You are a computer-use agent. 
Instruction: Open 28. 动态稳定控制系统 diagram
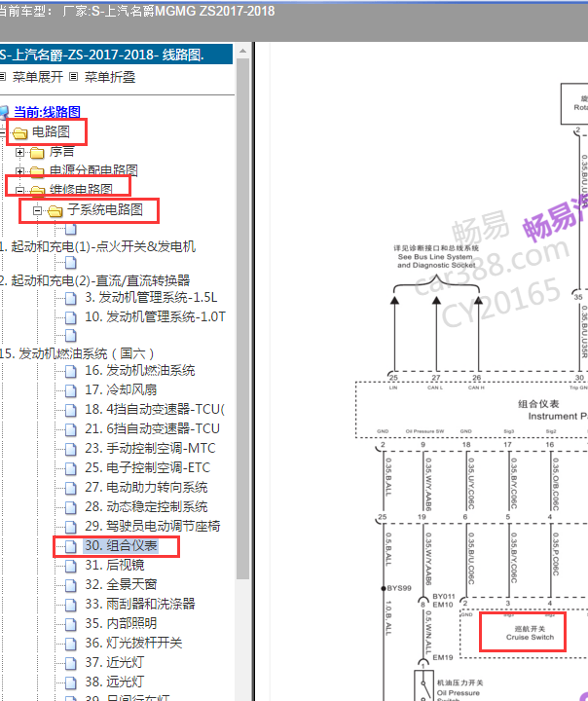(146, 507)
